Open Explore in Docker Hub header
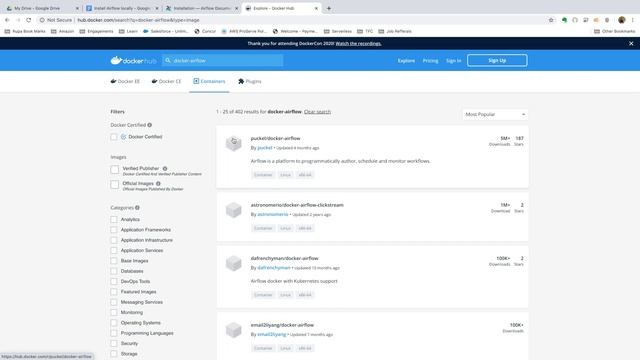The height and width of the screenshot is (360, 640). click(406, 60)
